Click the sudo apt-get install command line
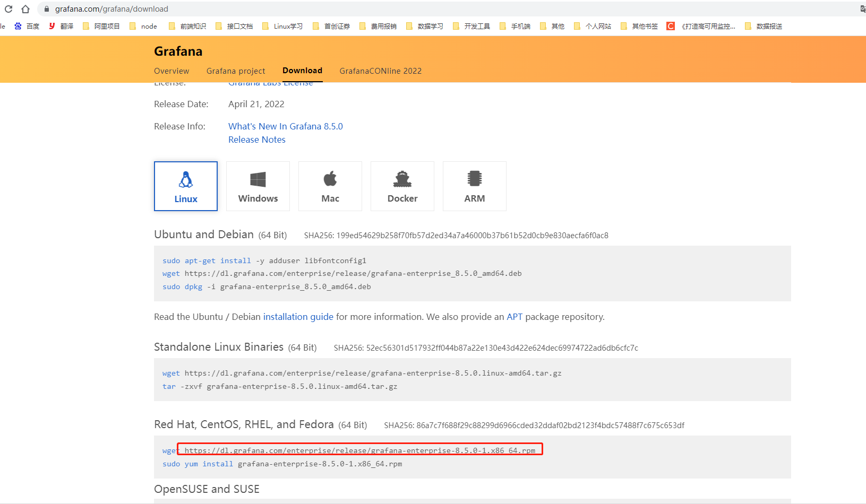 264,260
